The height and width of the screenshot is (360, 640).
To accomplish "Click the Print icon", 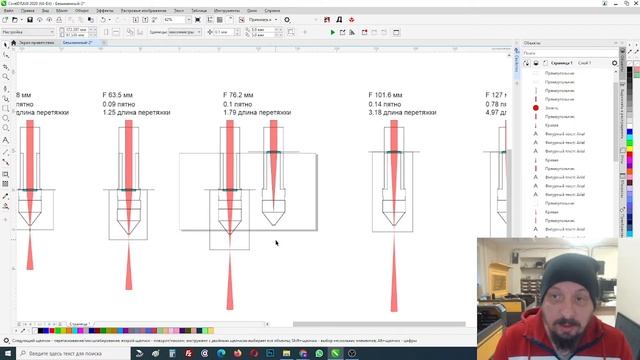I will [x=59, y=20].
